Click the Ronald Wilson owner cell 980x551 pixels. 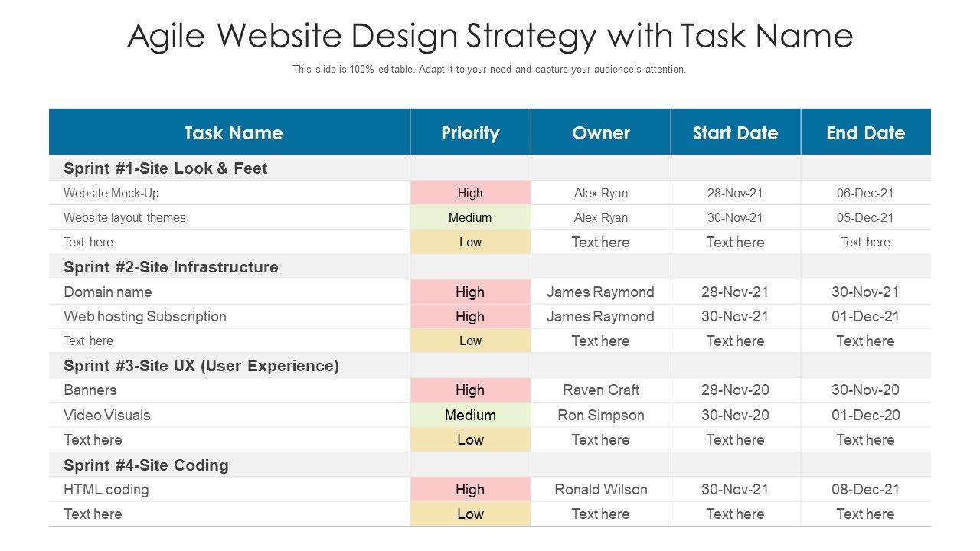point(601,489)
